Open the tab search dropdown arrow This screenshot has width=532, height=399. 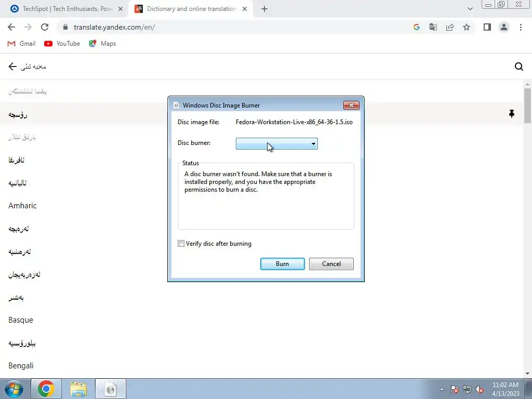(x=470, y=9)
